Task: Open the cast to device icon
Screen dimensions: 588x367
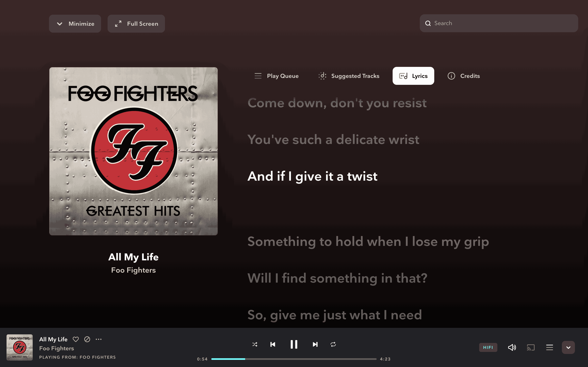Action: click(x=531, y=347)
